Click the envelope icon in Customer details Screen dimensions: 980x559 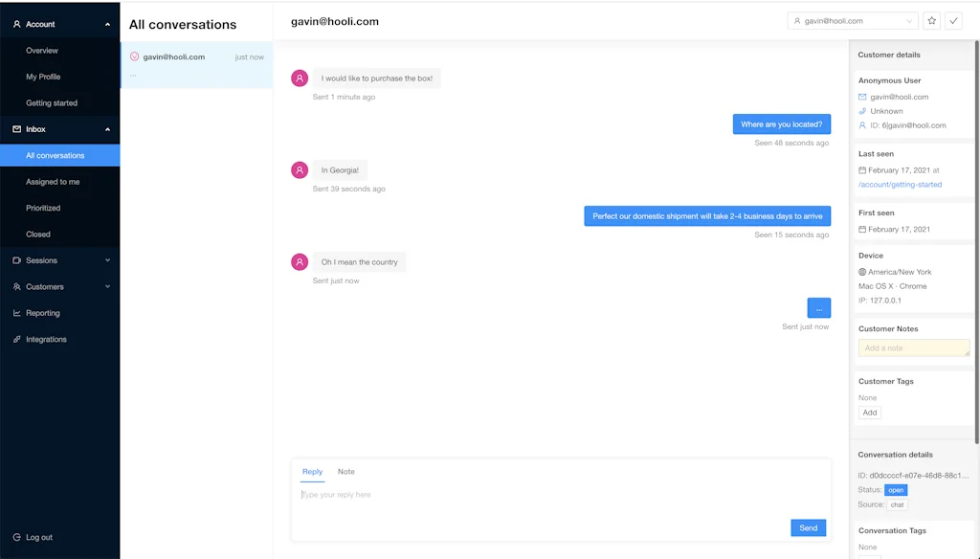click(x=862, y=97)
